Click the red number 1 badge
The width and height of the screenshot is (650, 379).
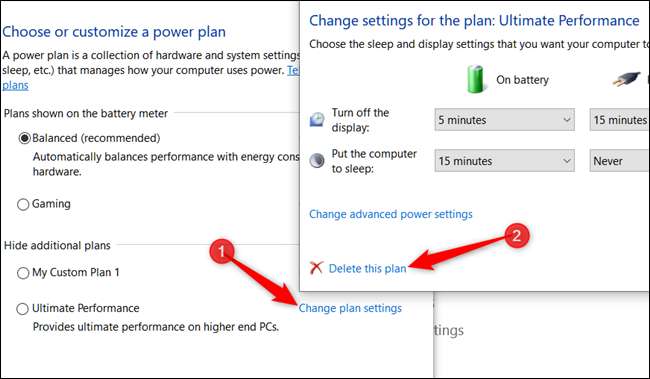222,251
